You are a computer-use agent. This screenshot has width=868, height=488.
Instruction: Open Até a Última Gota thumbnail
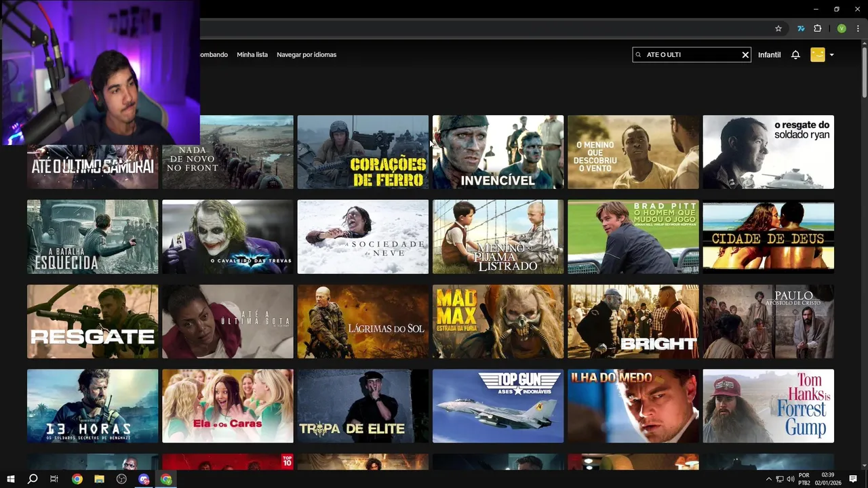pyautogui.click(x=228, y=321)
